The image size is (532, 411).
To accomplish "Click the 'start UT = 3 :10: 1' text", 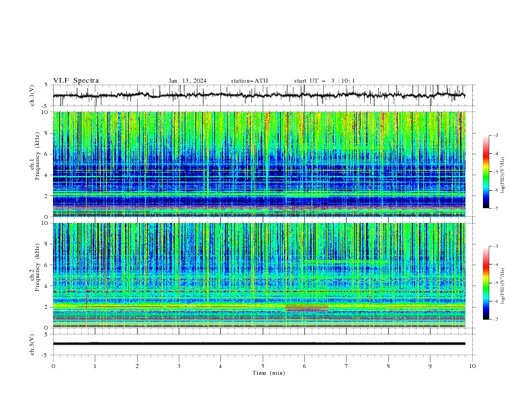I will pos(324,81).
